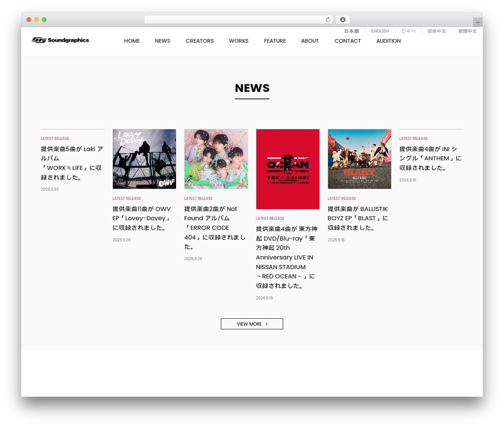Image resolution: width=504 pixels, height=427 pixels.
Task: Open the OWV EP Lovey-Dovey news title
Action: [x=142, y=218]
